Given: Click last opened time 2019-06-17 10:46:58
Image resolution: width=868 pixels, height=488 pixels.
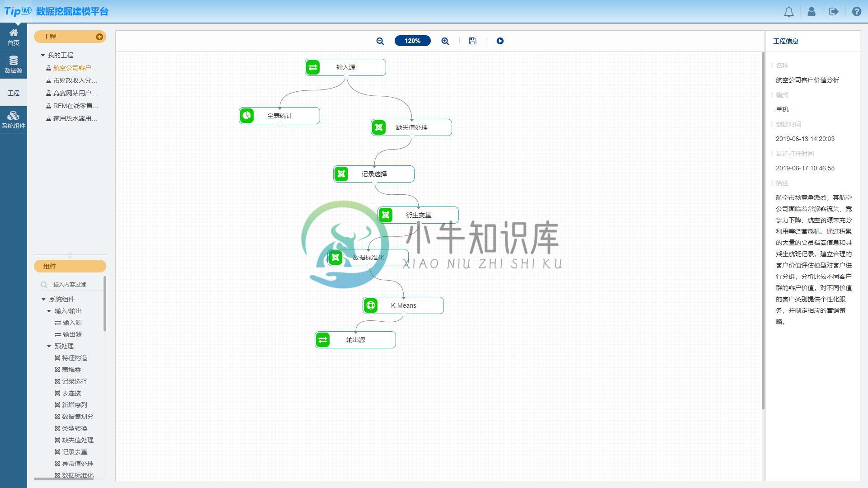Looking at the screenshot, I should coord(805,168).
